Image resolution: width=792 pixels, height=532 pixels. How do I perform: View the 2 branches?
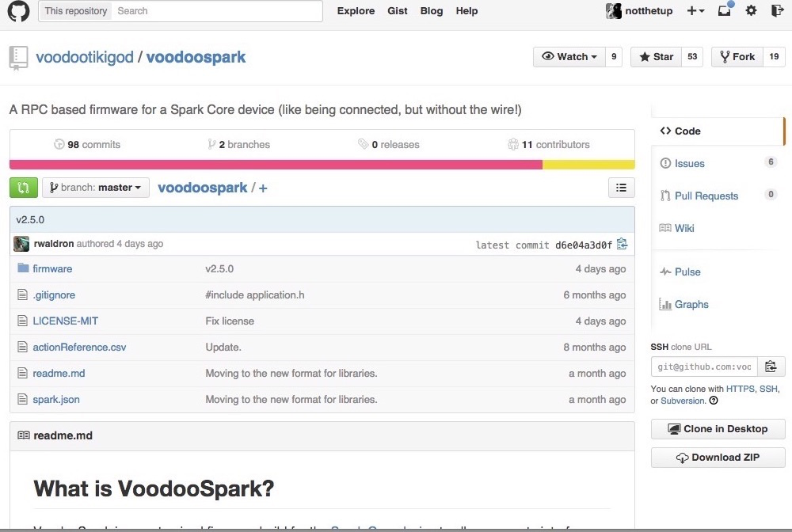[239, 144]
